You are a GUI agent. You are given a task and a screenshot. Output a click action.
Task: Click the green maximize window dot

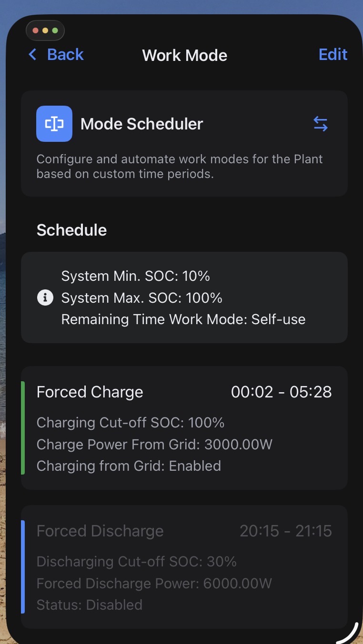[55, 31]
